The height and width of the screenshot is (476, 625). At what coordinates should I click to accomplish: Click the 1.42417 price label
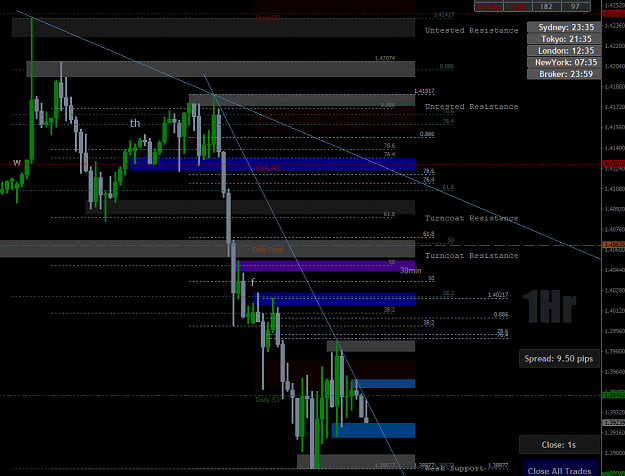[x=444, y=15]
